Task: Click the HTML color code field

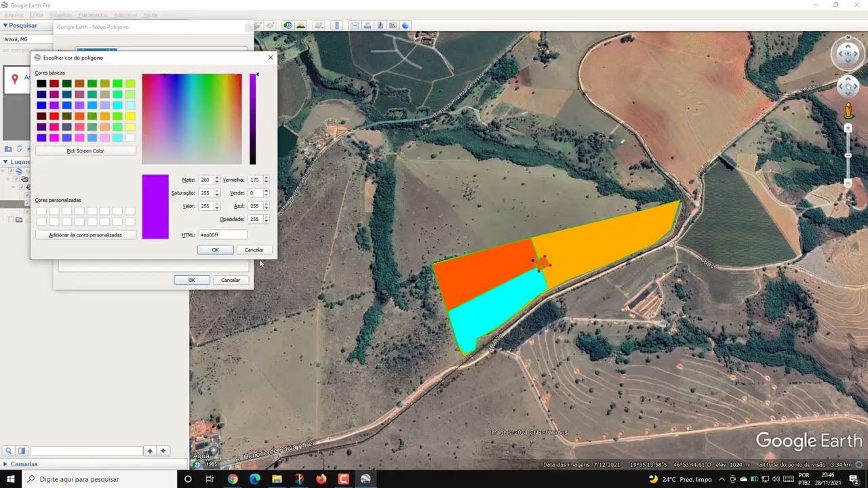Action: [222, 235]
